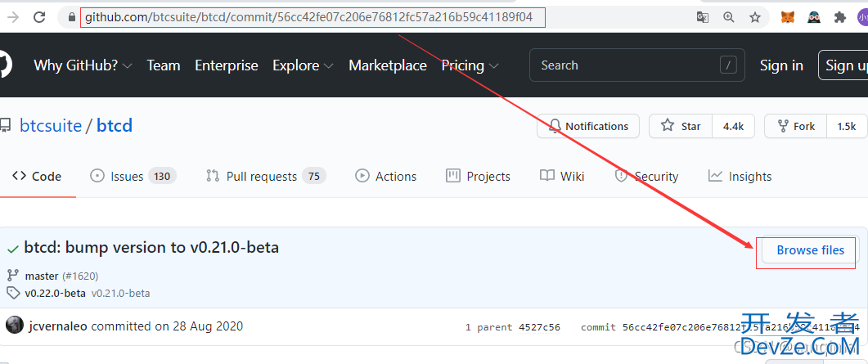868x364 pixels.
Task: Click the green check status icon
Action: pyautogui.click(x=12, y=249)
